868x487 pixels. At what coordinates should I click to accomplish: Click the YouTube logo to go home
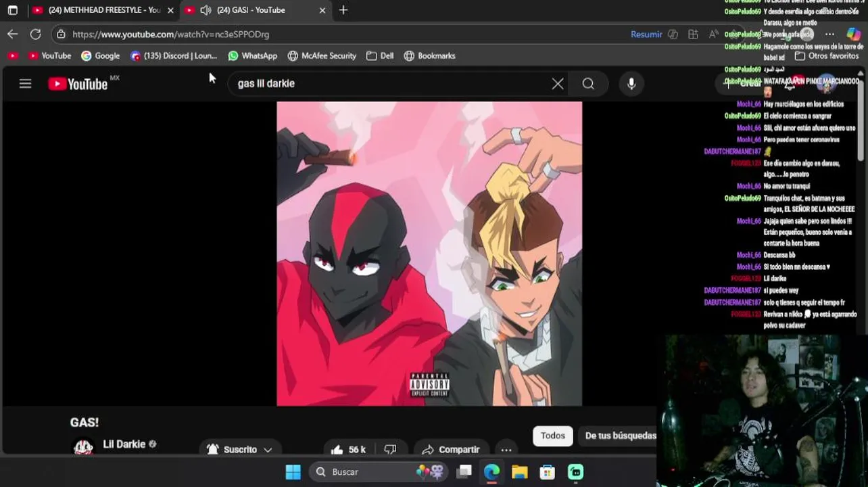[x=78, y=84]
